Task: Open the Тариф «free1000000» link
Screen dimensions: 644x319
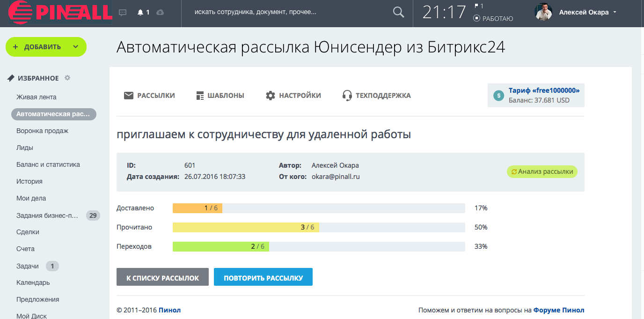Action: pos(544,90)
